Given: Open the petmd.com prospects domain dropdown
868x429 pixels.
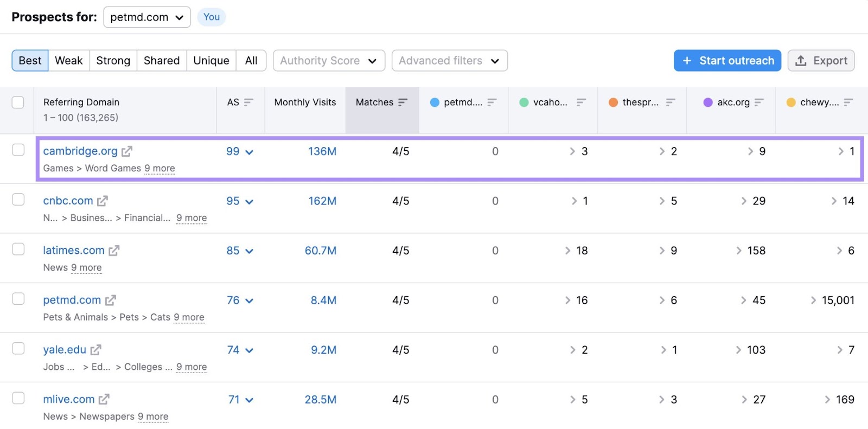Looking at the screenshot, I should [x=147, y=17].
